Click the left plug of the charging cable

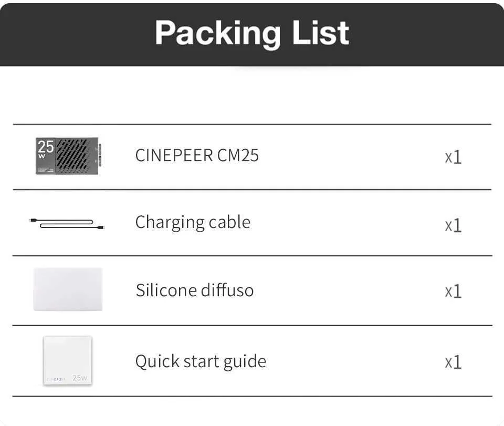pos(33,220)
